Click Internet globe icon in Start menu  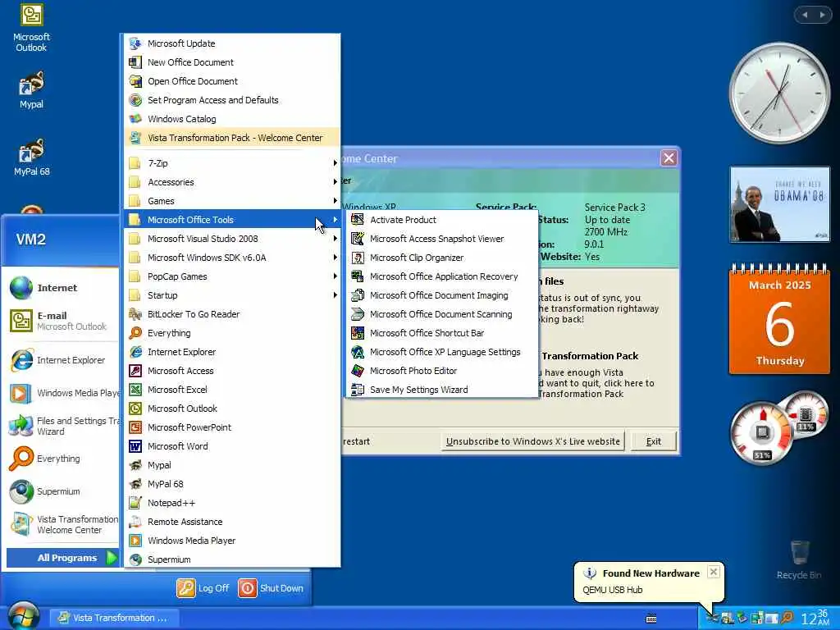[x=21, y=288]
